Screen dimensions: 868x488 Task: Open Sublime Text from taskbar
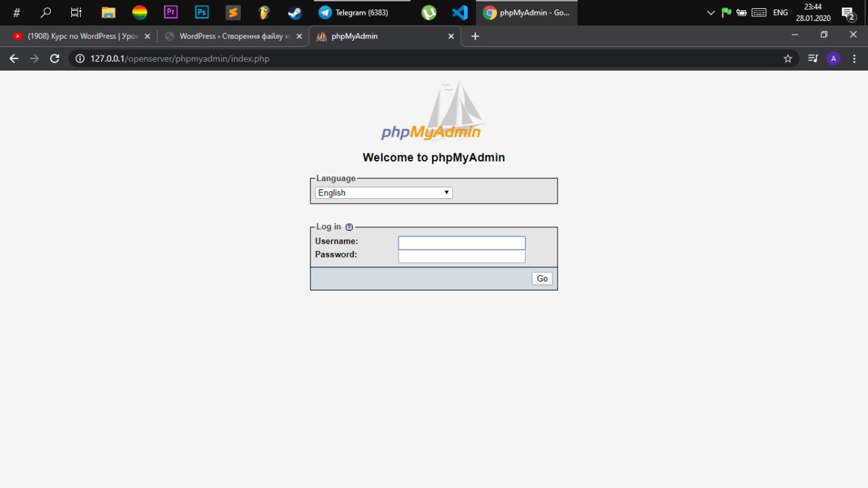(x=233, y=12)
